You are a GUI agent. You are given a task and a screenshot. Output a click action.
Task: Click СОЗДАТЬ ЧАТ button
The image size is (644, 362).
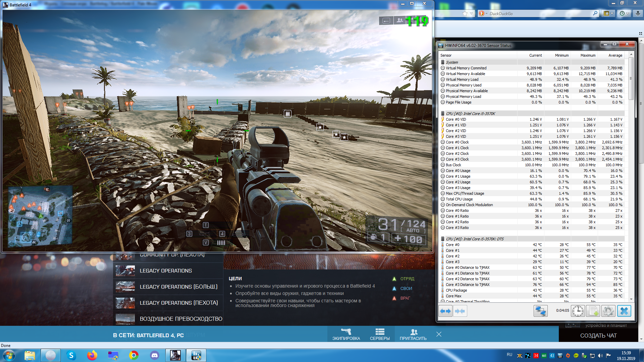[598, 336]
